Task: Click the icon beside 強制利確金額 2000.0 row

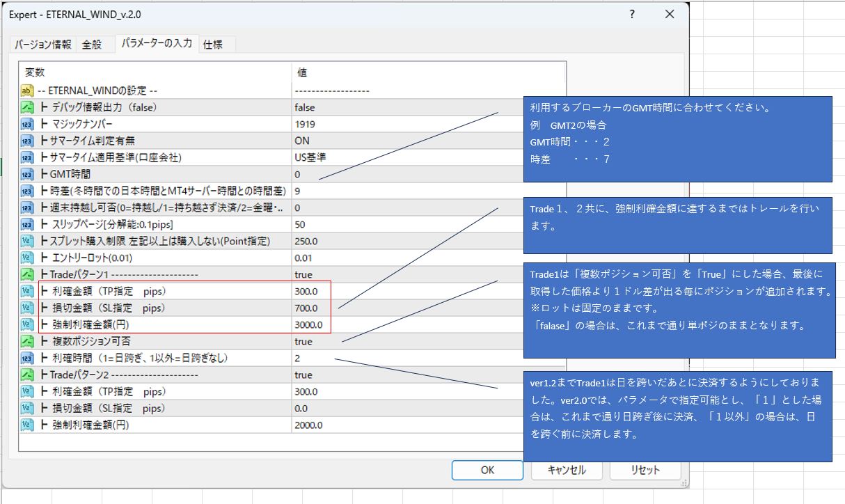Action: [x=27, y=425]
